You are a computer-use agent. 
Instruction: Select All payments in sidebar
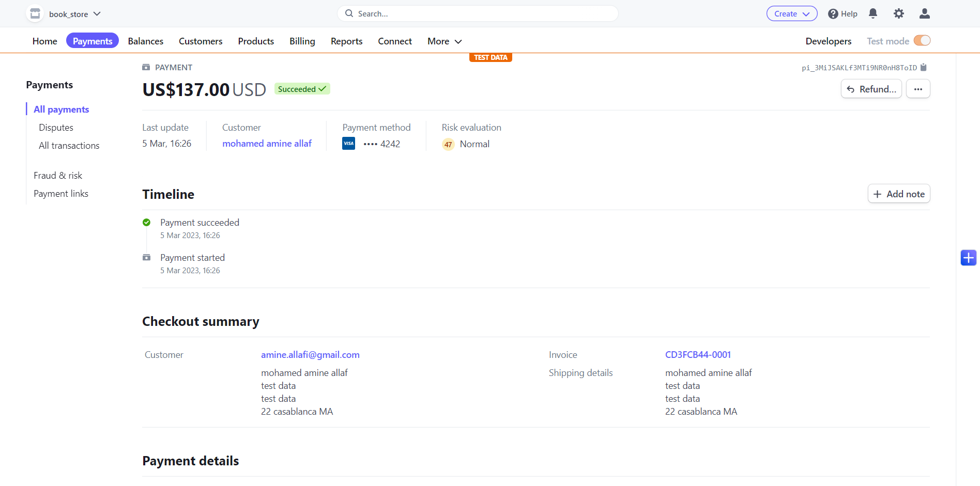[62, 109]
